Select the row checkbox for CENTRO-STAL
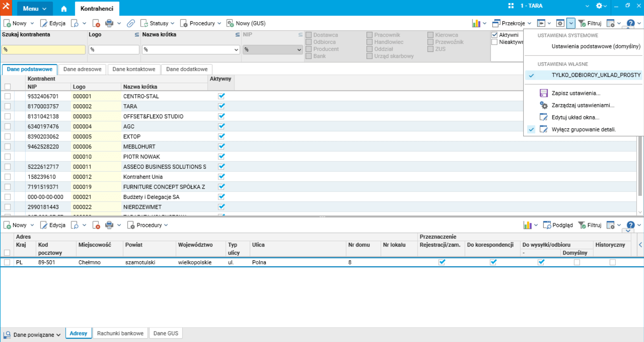This screenshot has height=342, width=644. coord(8,96)
